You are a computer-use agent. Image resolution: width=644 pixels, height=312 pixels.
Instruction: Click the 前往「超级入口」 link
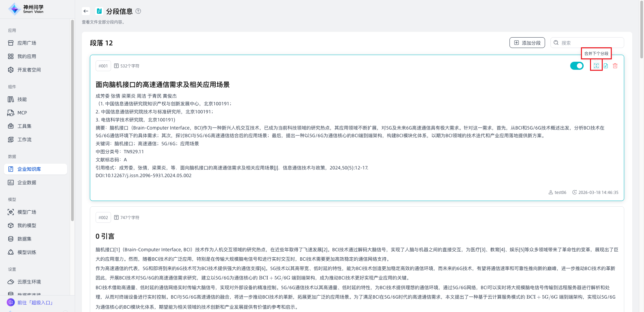pyautogui.click(x=35, y=303)
